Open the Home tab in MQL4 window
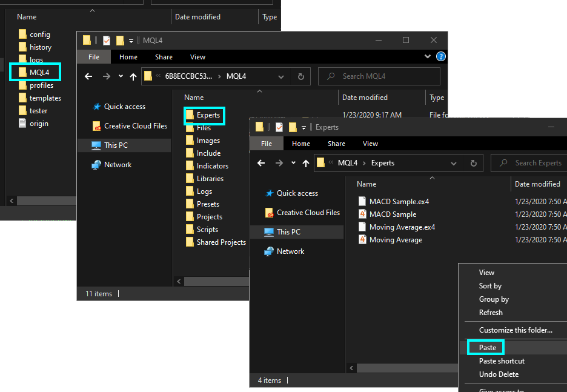This screenshot has height=392, width=567. click(128, 57)
